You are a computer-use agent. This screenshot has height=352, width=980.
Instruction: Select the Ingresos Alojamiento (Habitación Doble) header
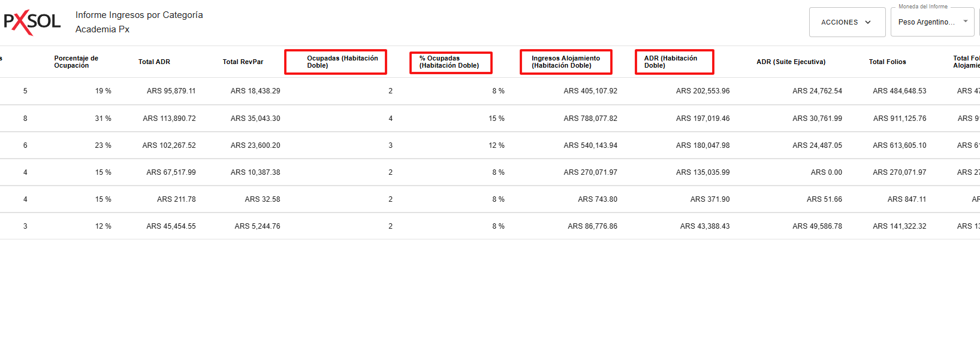coord(565,62)
